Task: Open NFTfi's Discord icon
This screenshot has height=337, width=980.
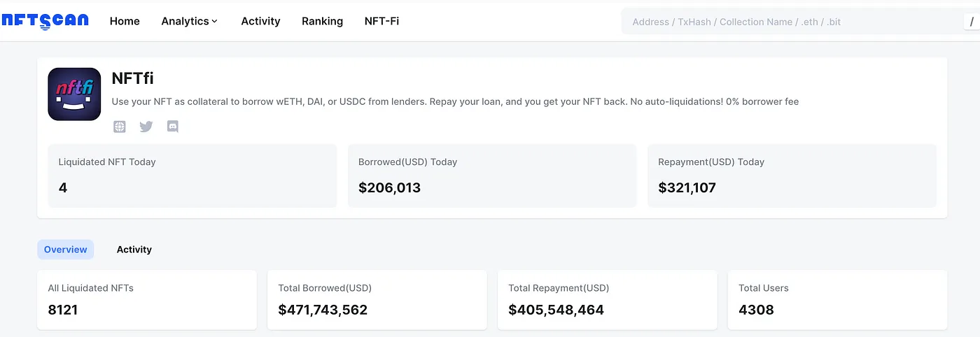Action: (x=172, y=127)
